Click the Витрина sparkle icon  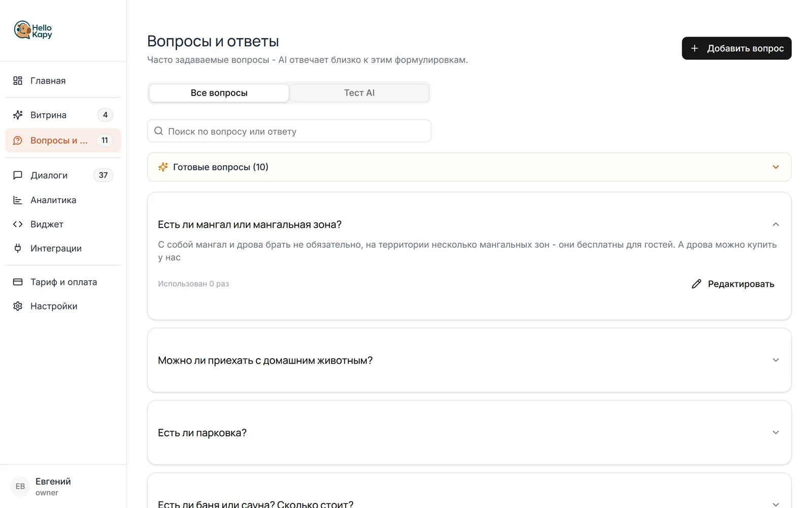18,115
